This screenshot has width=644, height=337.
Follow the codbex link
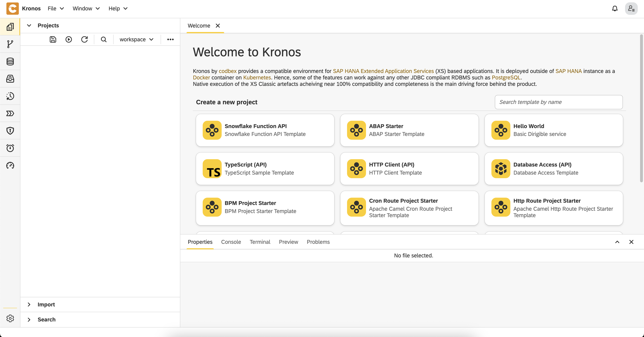228,71
